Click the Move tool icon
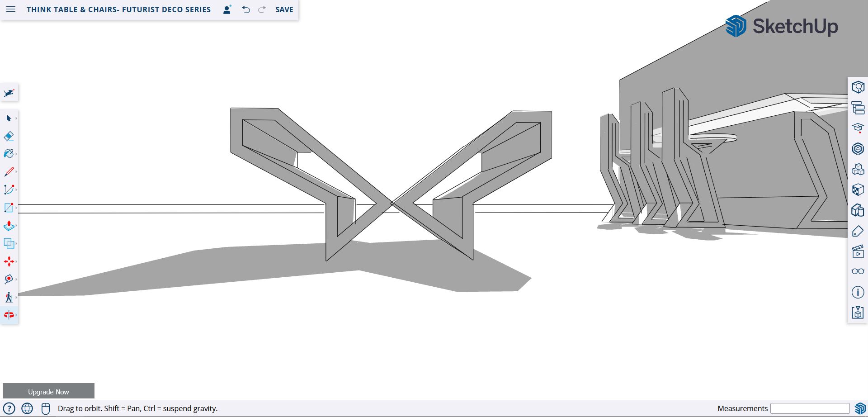868x417 pixels. coord(9,261)
